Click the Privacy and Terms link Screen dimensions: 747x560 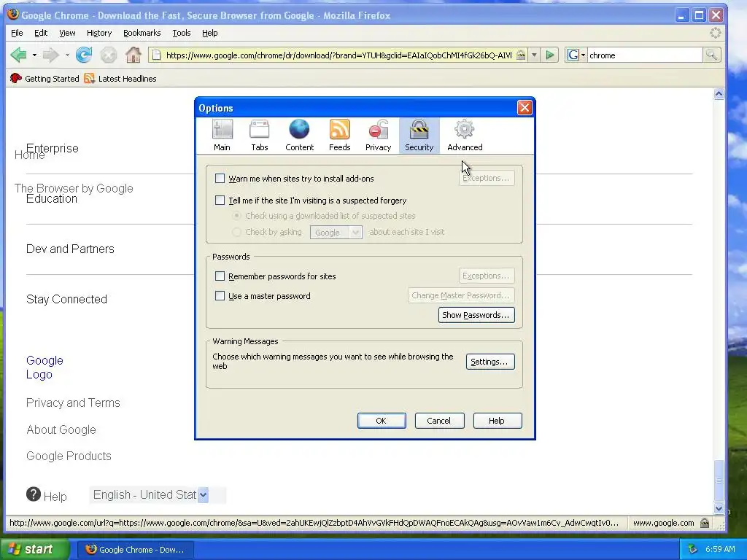click(x=73, y=402)
